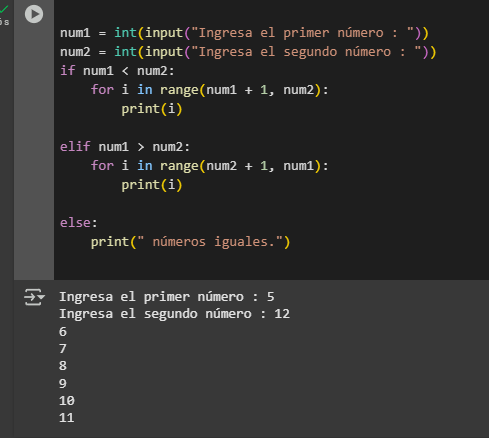Viewport: 489px width, 438px height.
Task: Click the 'if num1 < num2:' line
Action: tap(117, 71)
